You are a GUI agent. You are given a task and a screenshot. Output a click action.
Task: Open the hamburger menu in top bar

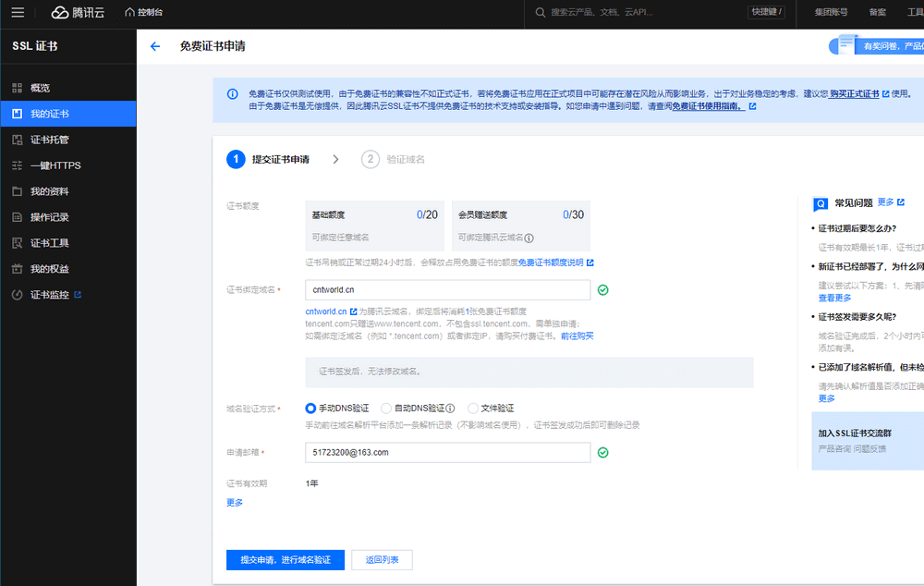[x=18, y=12]
